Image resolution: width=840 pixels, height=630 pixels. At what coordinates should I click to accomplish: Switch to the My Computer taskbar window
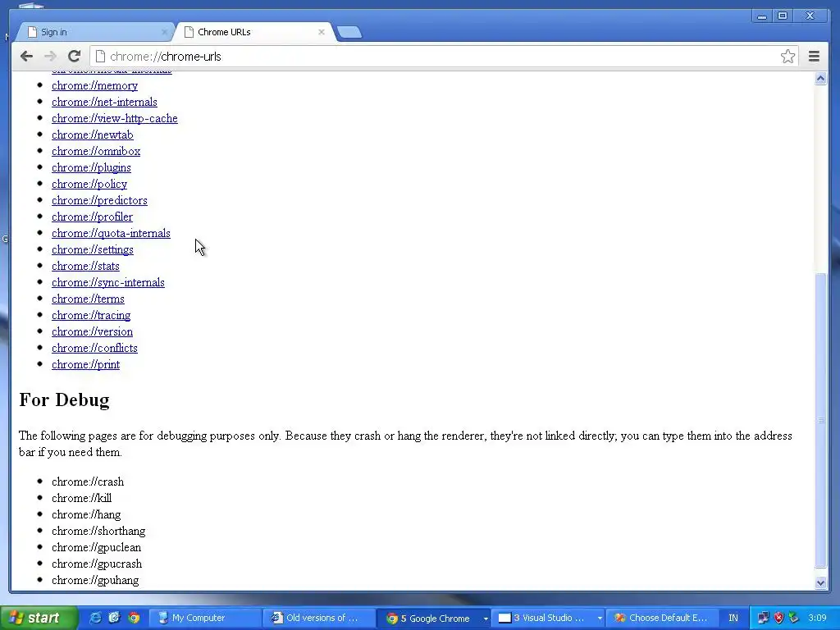[x=205, y=618]
